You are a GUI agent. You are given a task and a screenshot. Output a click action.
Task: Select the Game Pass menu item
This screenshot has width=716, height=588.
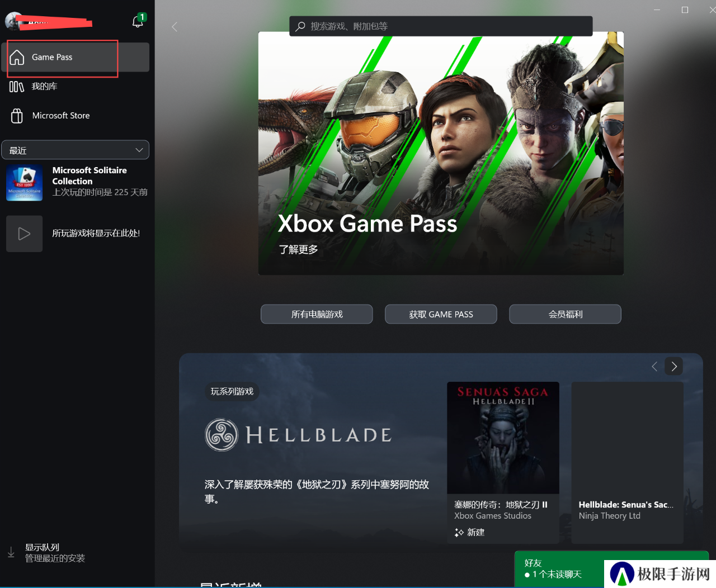[x=76, y=57]
